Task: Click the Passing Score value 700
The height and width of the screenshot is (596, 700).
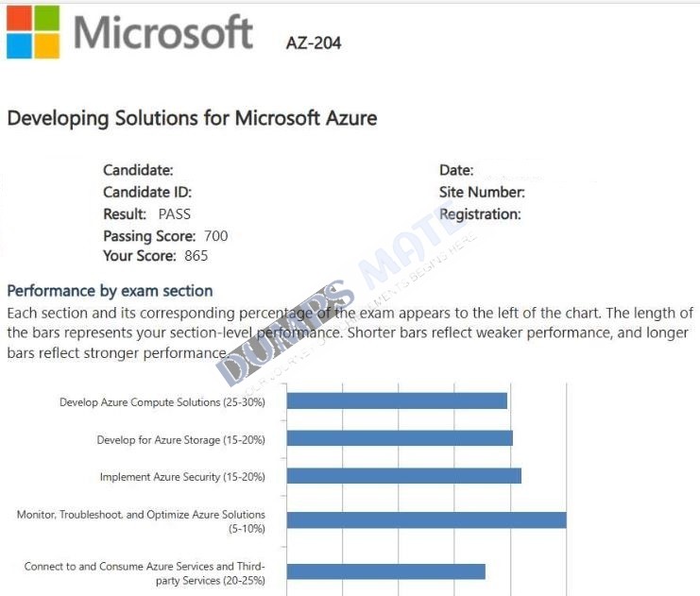Action: [x=216, y=236]
